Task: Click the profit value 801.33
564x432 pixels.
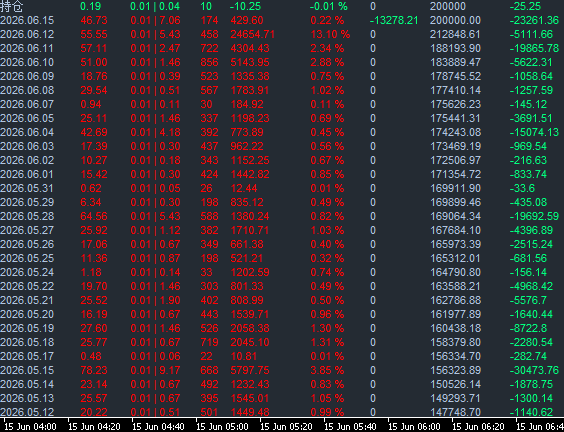Action: pos(247,287)
